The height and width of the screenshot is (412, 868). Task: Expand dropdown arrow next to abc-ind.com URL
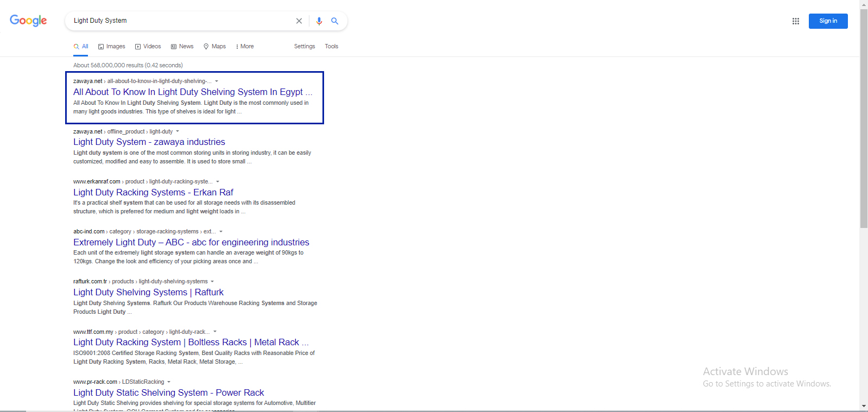coord(221,232)
